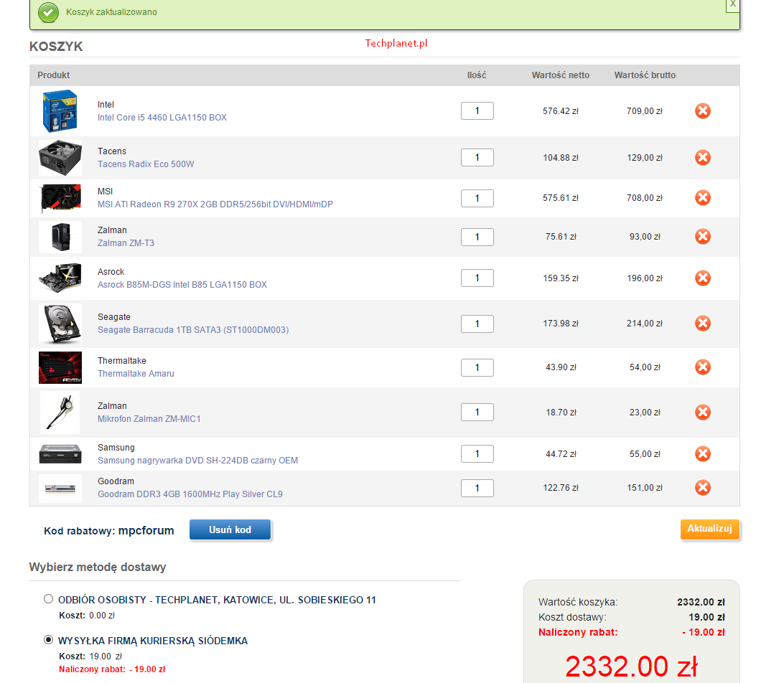Viewport: 784px width, 683px height.
Task: Click the 'Wartość brutto' column header
Action: click(645, 75)
